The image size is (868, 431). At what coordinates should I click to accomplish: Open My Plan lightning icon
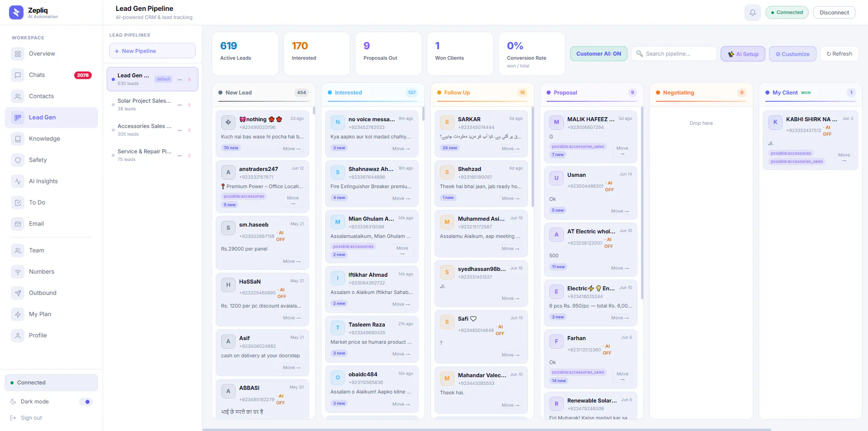point(18,314)
